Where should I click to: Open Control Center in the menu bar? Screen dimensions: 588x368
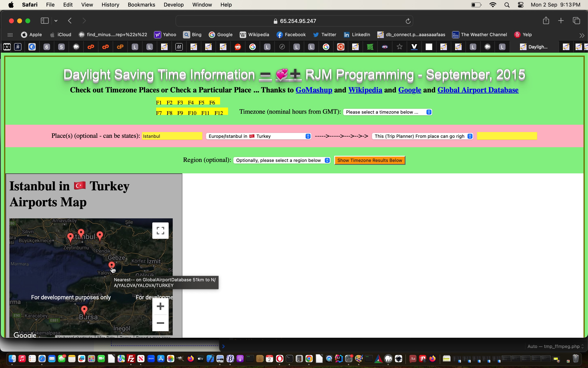click(520, 5)
